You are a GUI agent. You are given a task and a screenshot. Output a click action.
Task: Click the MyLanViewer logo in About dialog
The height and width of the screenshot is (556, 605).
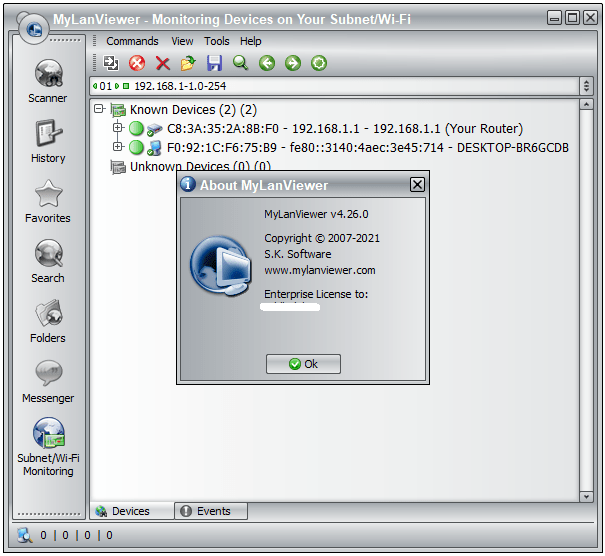pyautogui.click(x=221, y=266)
